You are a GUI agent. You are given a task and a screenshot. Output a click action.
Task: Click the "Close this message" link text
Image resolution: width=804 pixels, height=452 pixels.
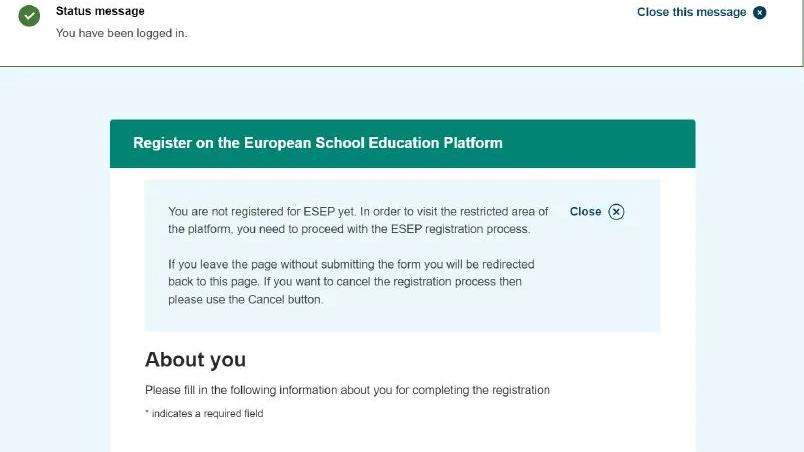click(691, 12)
